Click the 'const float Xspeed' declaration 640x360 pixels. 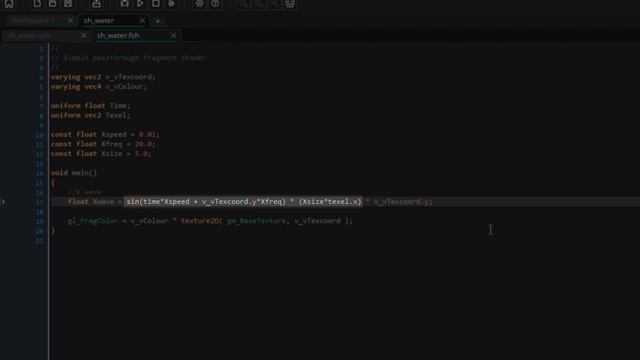[x=105, y=134]
